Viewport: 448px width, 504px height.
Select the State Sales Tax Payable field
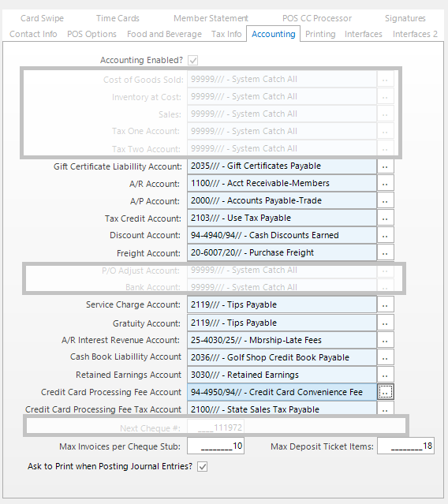pyautogui.click(x=282, y=409)
